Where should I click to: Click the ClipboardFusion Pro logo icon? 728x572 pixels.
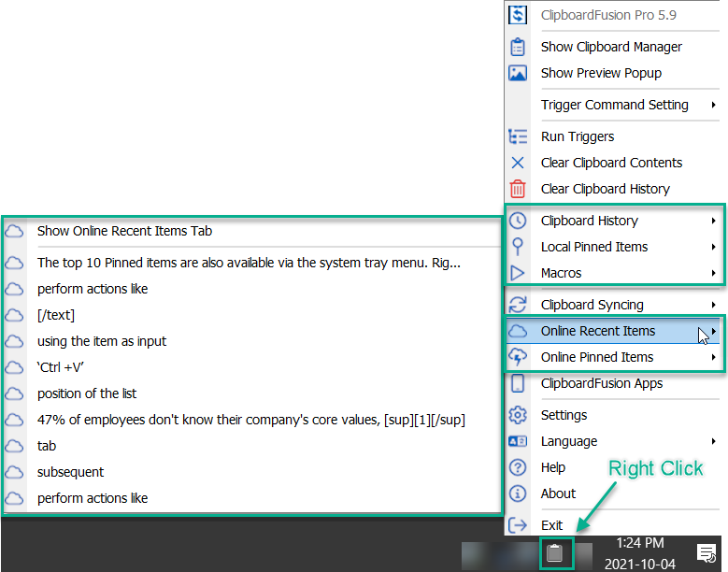[517, 15]
